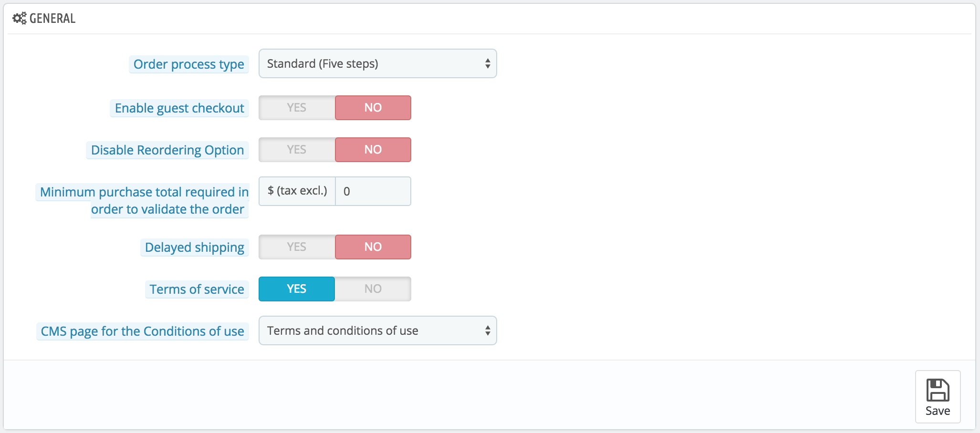Click the Save floppy disk icon
This screenshot has width=980, height=433.
pos(938,390)
